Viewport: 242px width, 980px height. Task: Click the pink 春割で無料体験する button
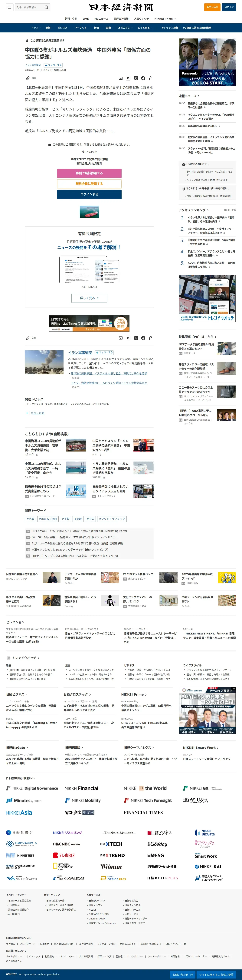tap(89, 173)
